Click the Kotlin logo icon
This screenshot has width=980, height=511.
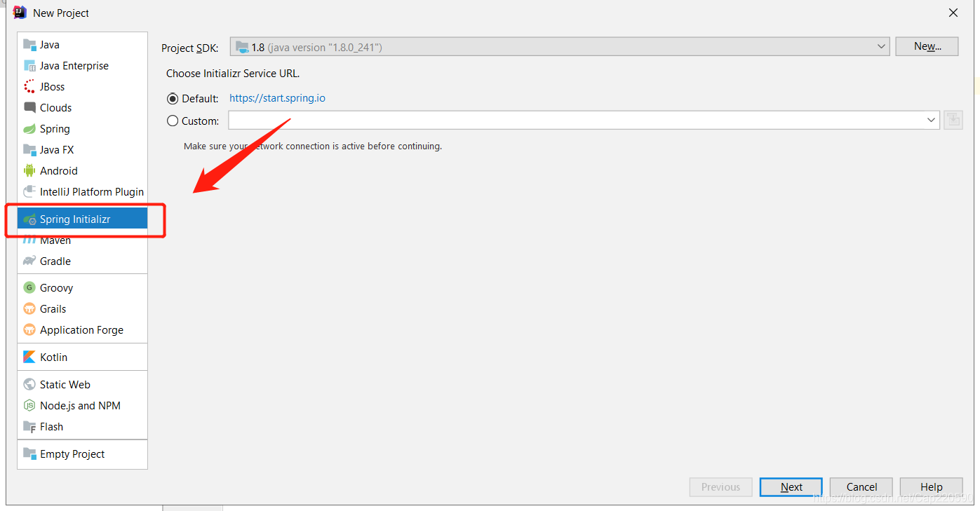pos(29,357)
